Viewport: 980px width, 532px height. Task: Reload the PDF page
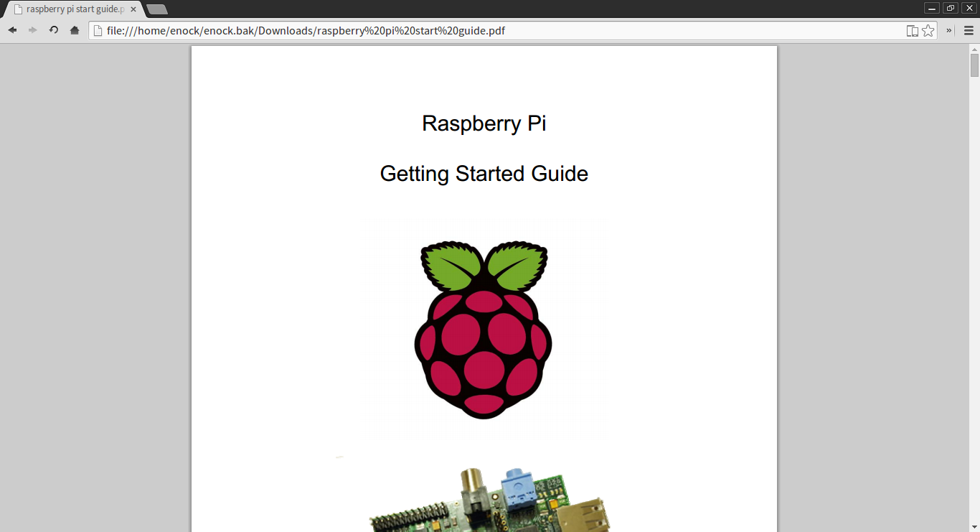tap(53, 30)
